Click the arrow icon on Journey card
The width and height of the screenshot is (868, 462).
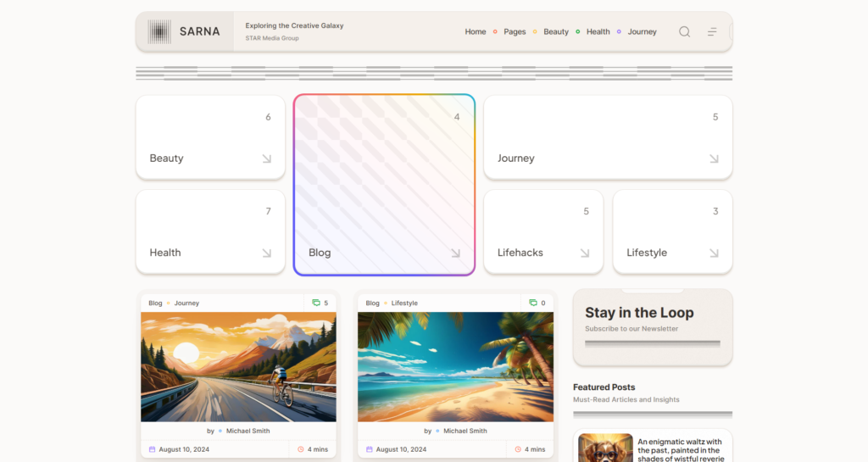[x=714, y=159]
